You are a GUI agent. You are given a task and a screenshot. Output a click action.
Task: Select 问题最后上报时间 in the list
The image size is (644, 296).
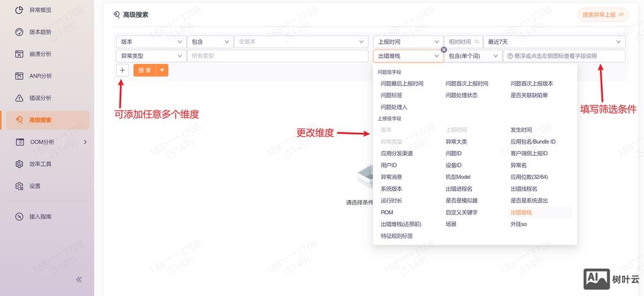click(402, 83)
